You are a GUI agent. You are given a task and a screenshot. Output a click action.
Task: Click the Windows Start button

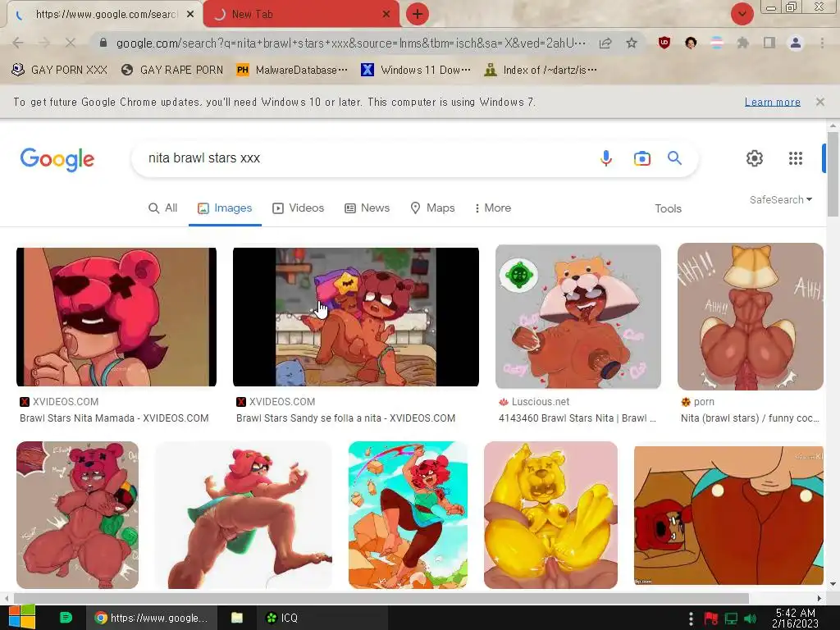(x=21, y=617)
